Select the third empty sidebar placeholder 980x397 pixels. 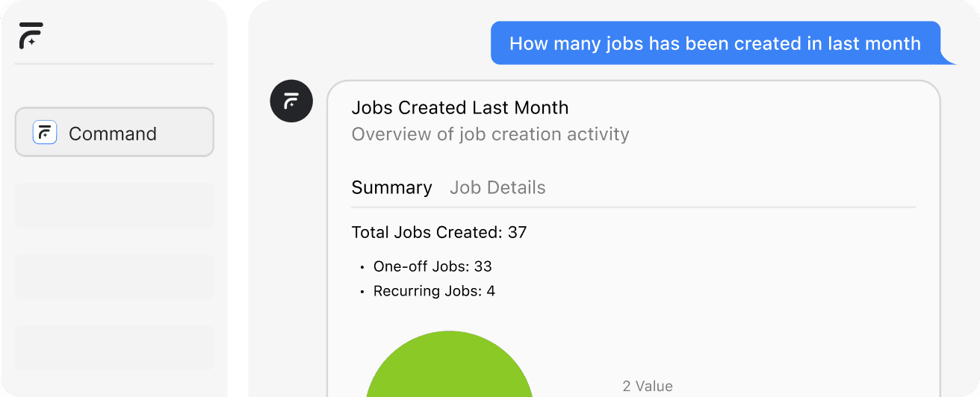coord(114,347)
